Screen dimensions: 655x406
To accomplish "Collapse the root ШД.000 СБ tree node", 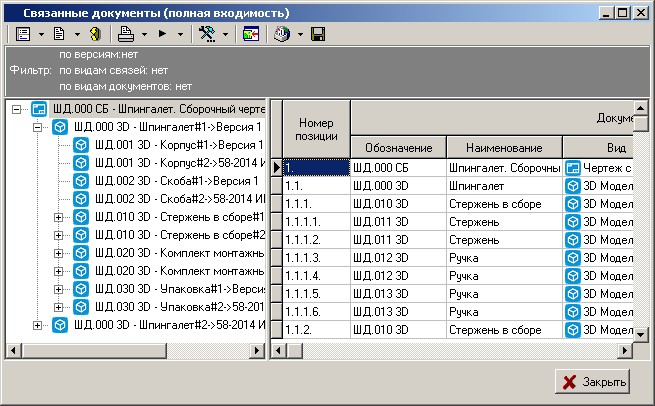I will pos(17,109).
